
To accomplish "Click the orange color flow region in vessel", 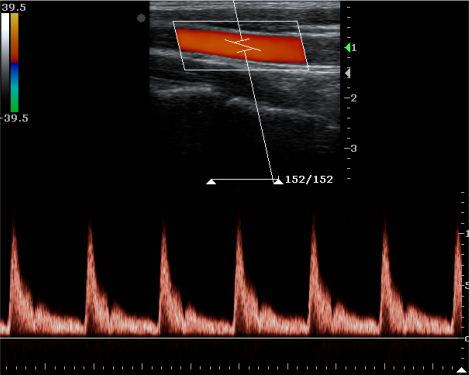I will pos(241,46).
